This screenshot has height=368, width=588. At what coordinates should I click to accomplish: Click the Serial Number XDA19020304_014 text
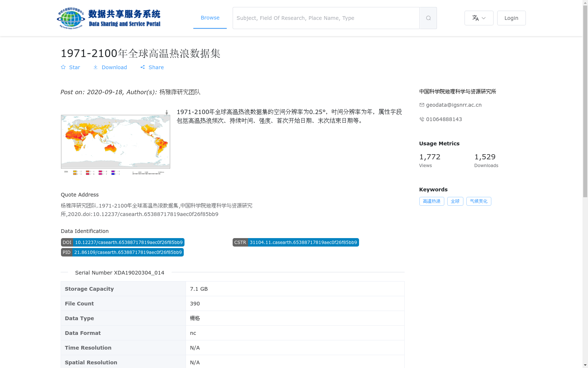119,273
